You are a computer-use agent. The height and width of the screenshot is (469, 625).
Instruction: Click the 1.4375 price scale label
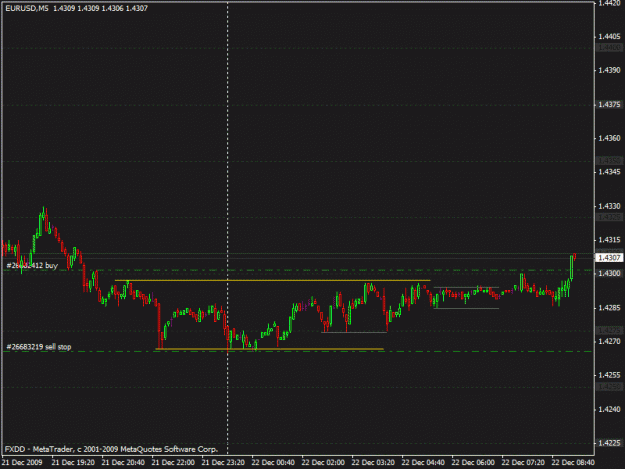coord(609,104)
